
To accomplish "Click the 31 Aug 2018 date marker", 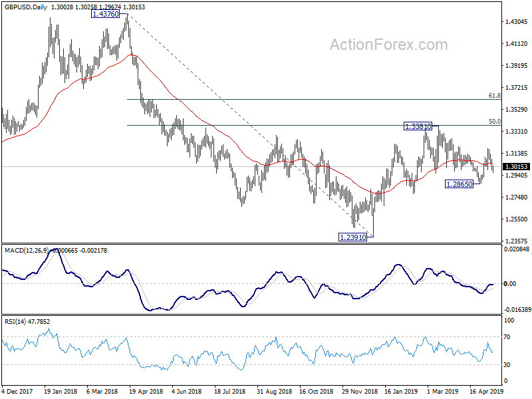I will tap(275, 391).
